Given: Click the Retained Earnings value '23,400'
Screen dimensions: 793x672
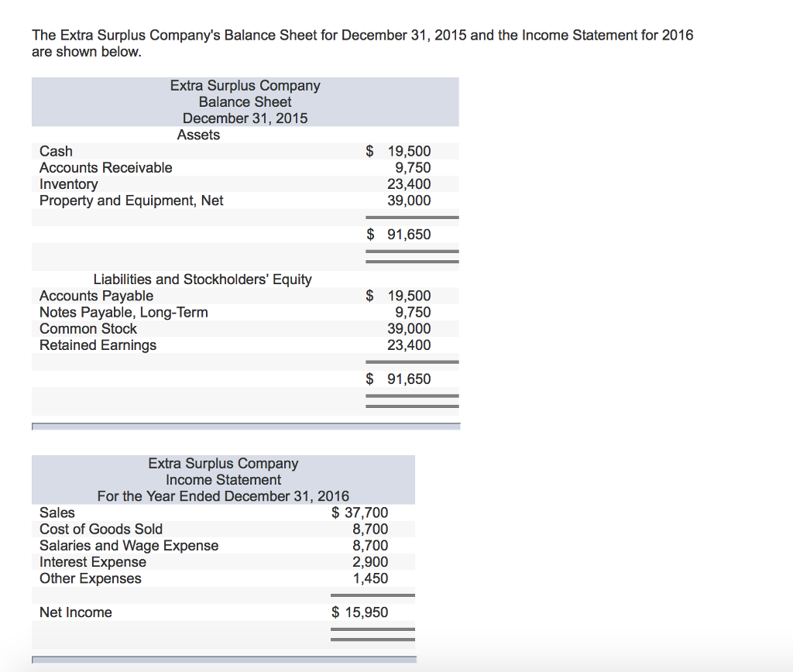Looking at the screenshot, I should [x=409, y=345].
